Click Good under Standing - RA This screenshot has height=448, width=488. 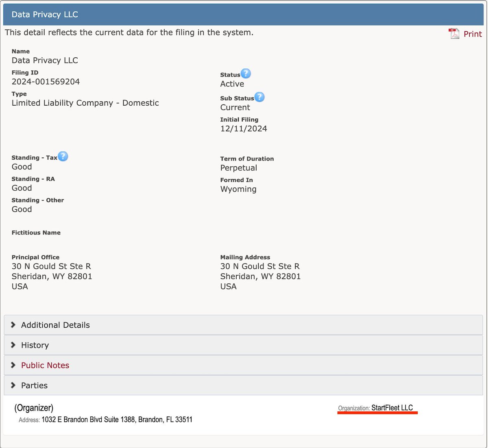22,188
